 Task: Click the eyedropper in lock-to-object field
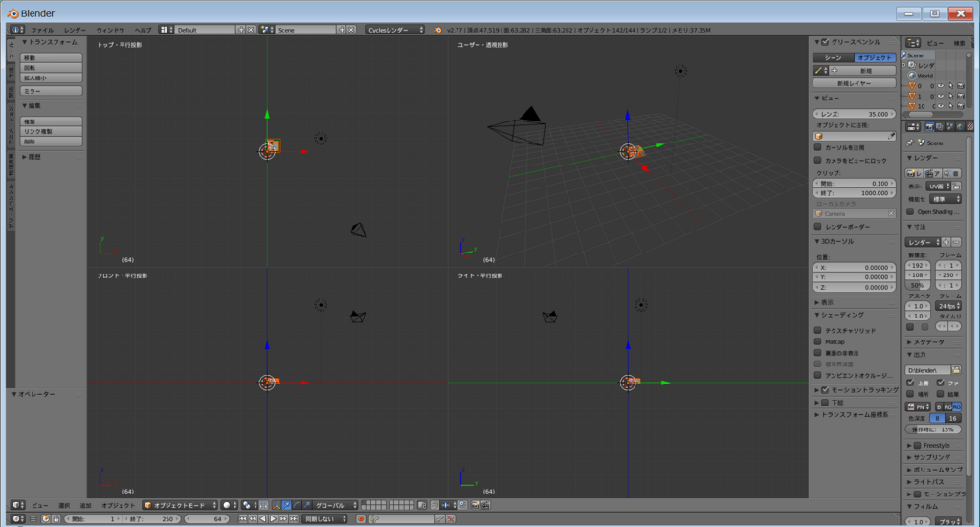coord(891,136)
